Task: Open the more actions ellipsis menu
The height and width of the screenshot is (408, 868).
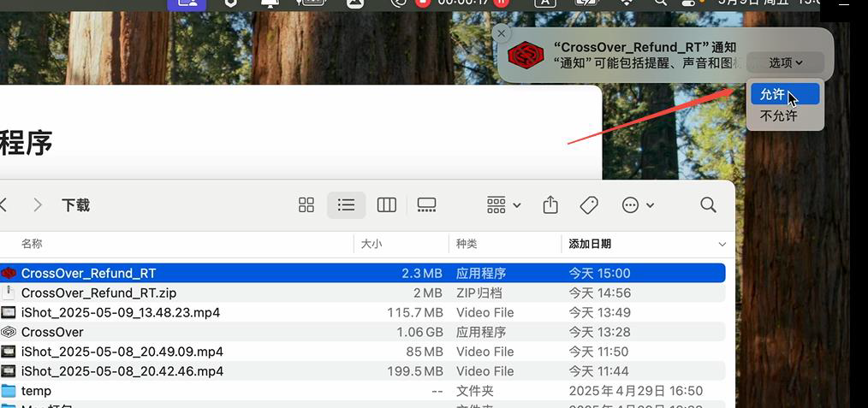Action: point(638,205)
